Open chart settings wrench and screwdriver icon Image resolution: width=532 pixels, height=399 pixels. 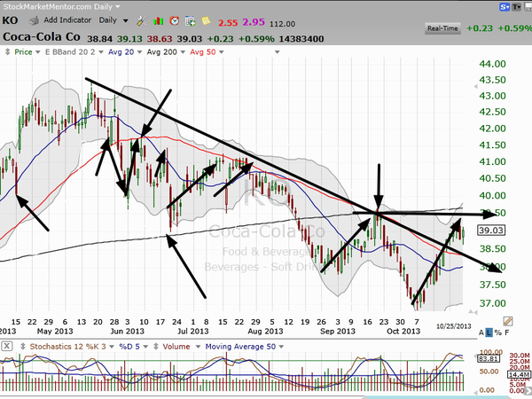(x=142, y=21)
